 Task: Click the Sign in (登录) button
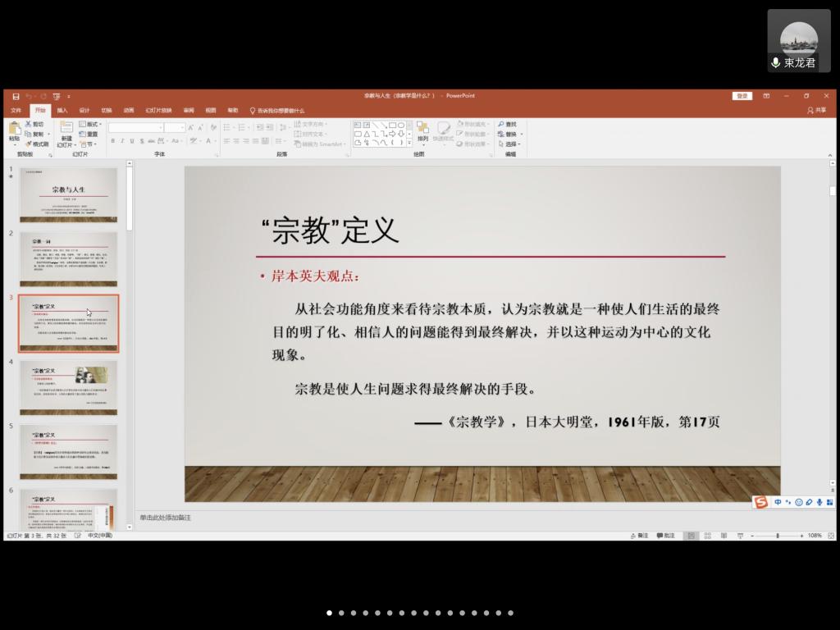[x=742, y=96]
